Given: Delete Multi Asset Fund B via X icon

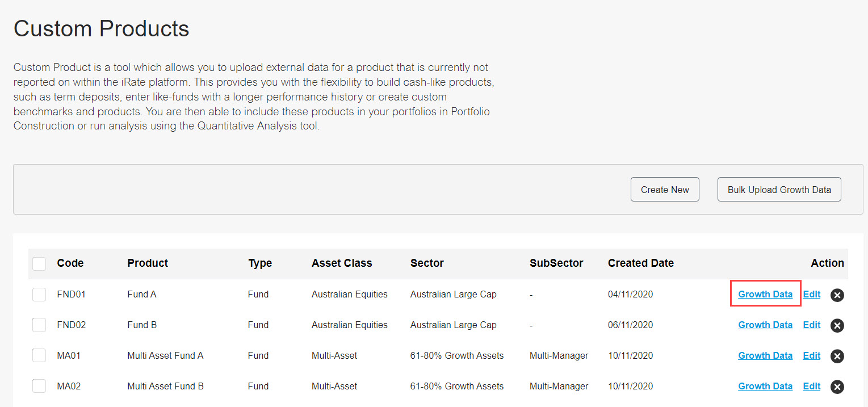Looking at the screenshot, I should point(837,387).
